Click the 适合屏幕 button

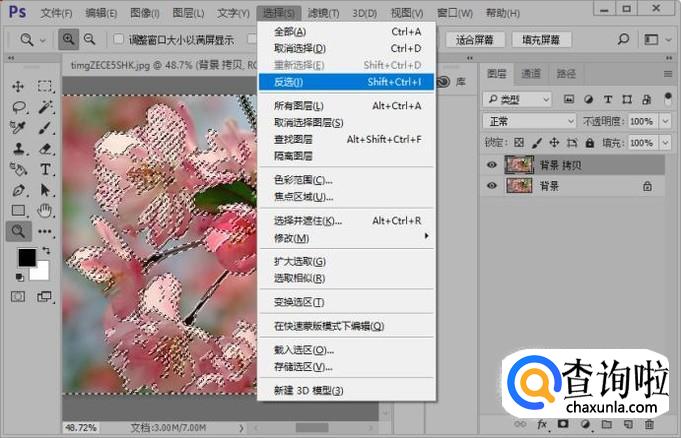tap(474, 40)
